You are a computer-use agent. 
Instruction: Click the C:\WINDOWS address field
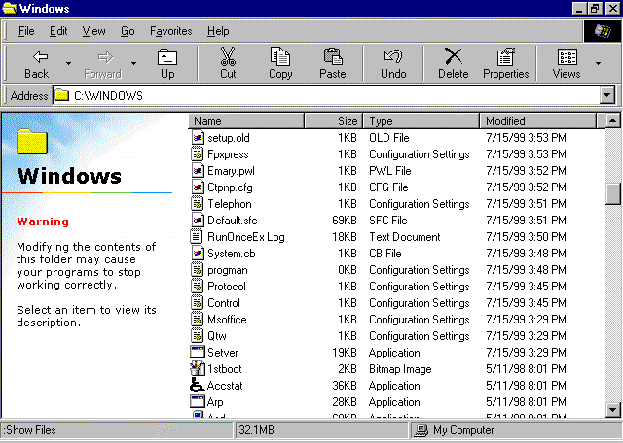tap(330, 95)
